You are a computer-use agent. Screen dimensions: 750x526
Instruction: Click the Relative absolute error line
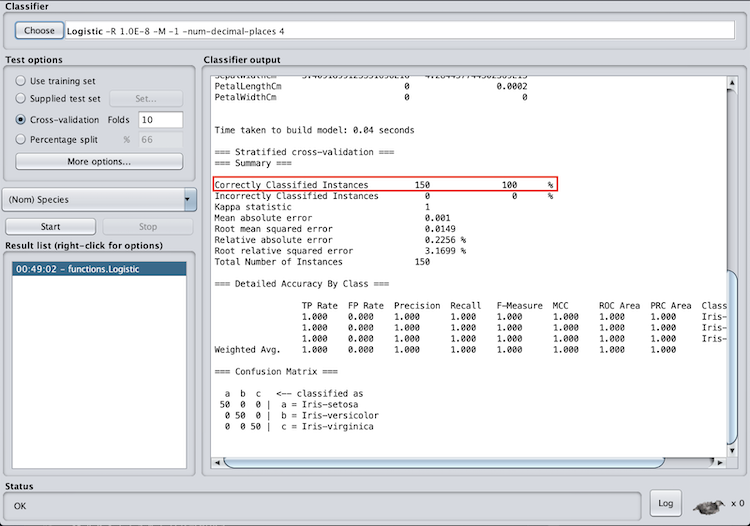(340, 240)
